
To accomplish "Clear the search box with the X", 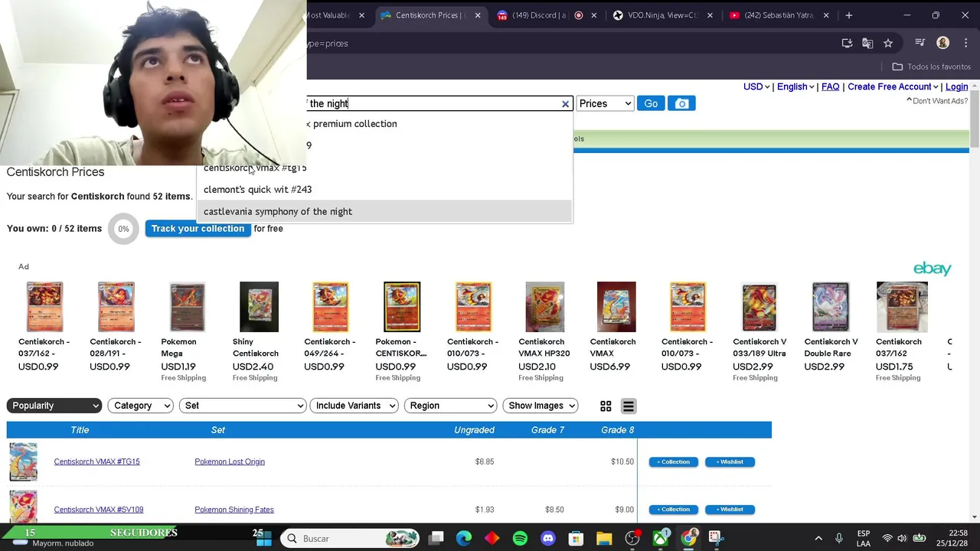I will pos(565,104).
